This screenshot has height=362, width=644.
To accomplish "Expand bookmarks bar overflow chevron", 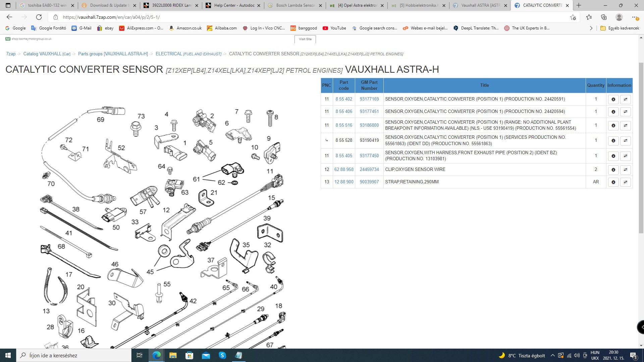I will 591,28.
